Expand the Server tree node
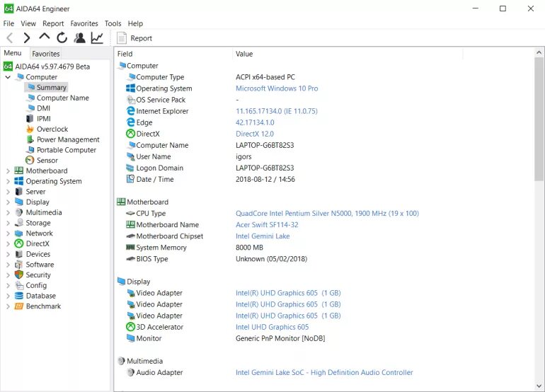This screenshot has width=545, height=392. [x=8, y=192]
